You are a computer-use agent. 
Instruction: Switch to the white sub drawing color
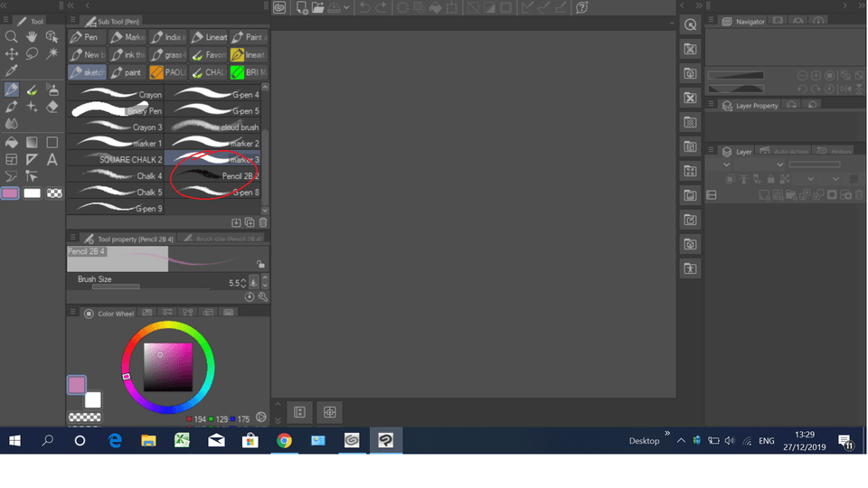[33, 193]
